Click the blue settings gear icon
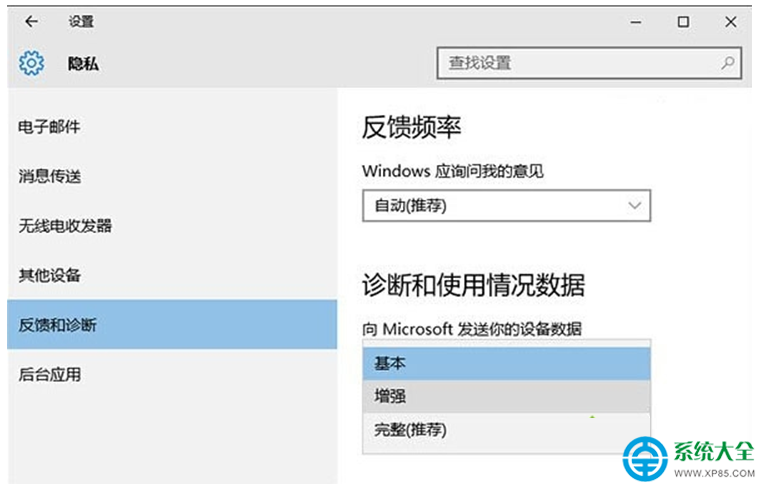 [x=31, y=63]
